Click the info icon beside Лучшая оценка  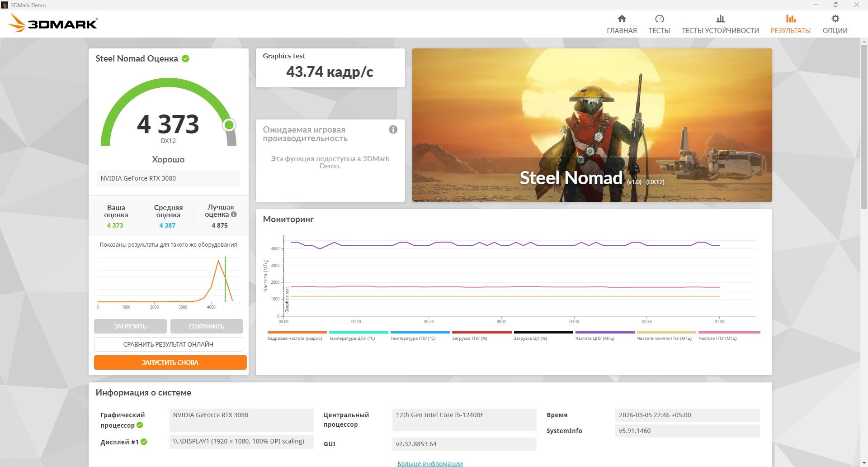tap(234, 214)
